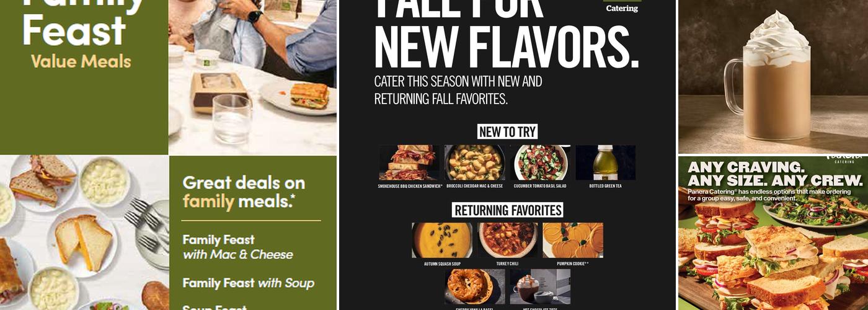This screenshot has height=310, width=868.
Task: Select the Catering logo badge on black poster
Action: [622, 6]
